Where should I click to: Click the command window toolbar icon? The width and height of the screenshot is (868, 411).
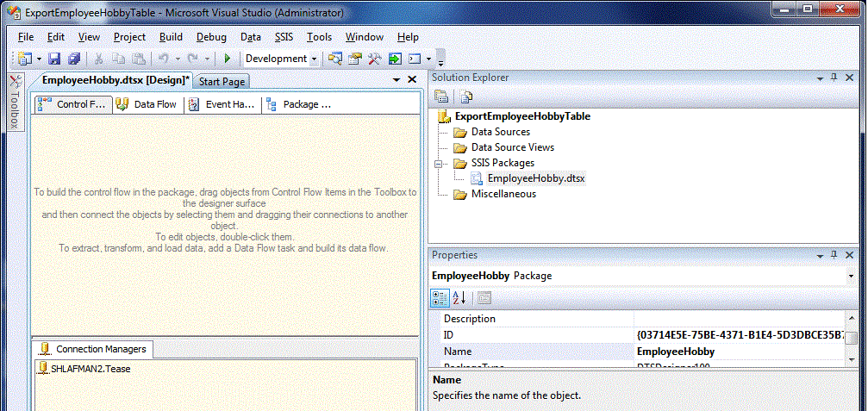click(415, 59)
